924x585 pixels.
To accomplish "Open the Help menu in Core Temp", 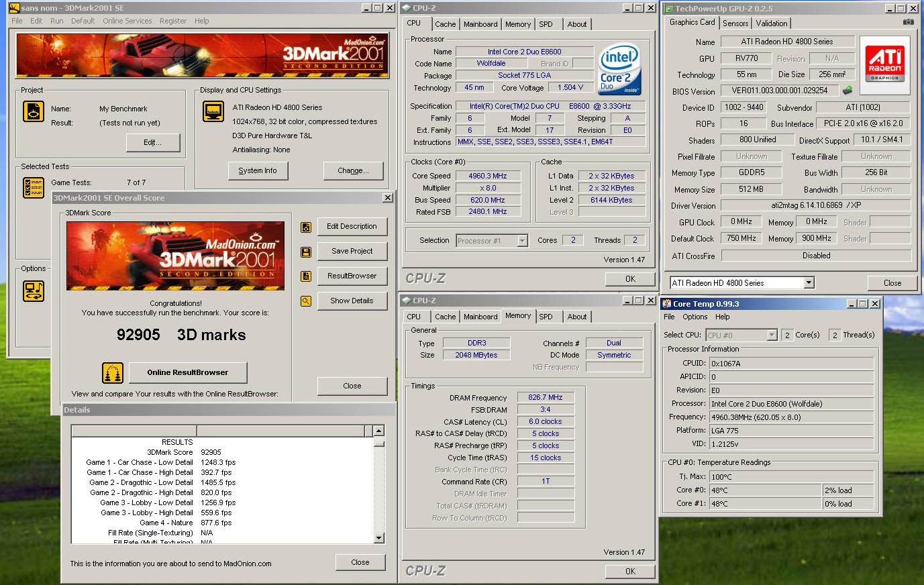I will point(723,317).
